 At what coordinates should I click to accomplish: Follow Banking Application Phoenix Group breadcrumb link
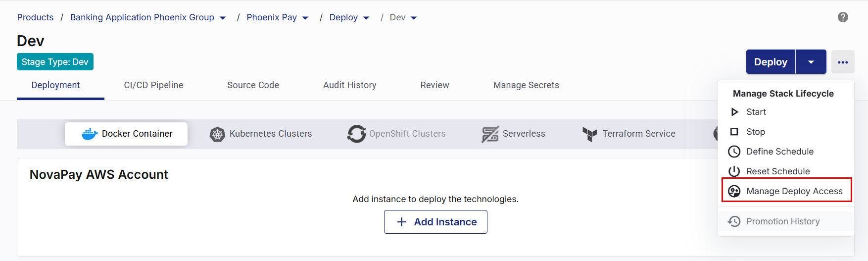click(142, 17)
